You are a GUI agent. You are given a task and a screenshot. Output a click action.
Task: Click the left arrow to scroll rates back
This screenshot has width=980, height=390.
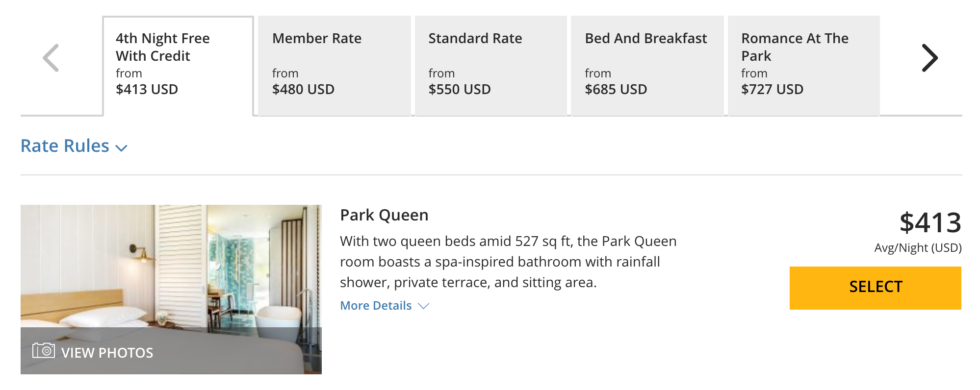[x=51, y=58]
